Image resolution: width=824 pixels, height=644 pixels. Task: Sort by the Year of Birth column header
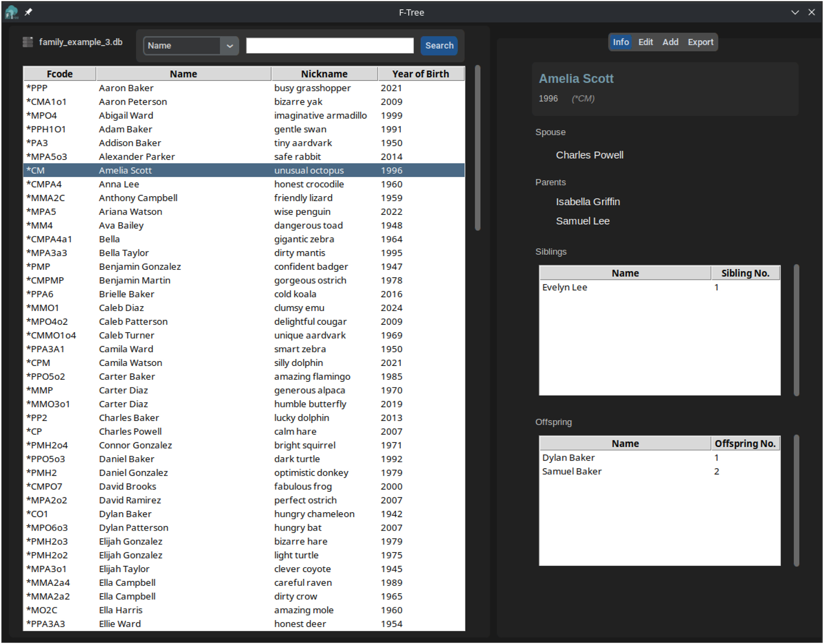[x=420, y=73]
